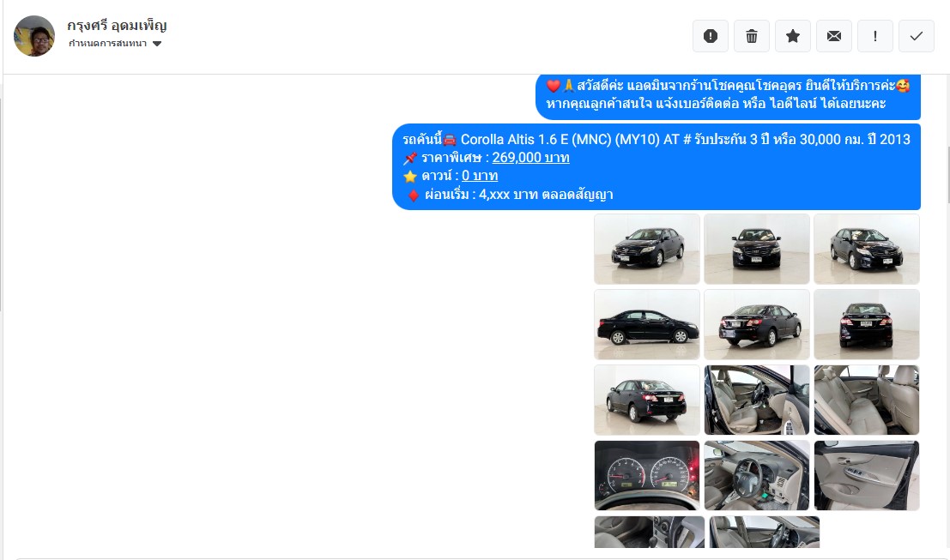Mark conversation done with checkmark button

916,36
